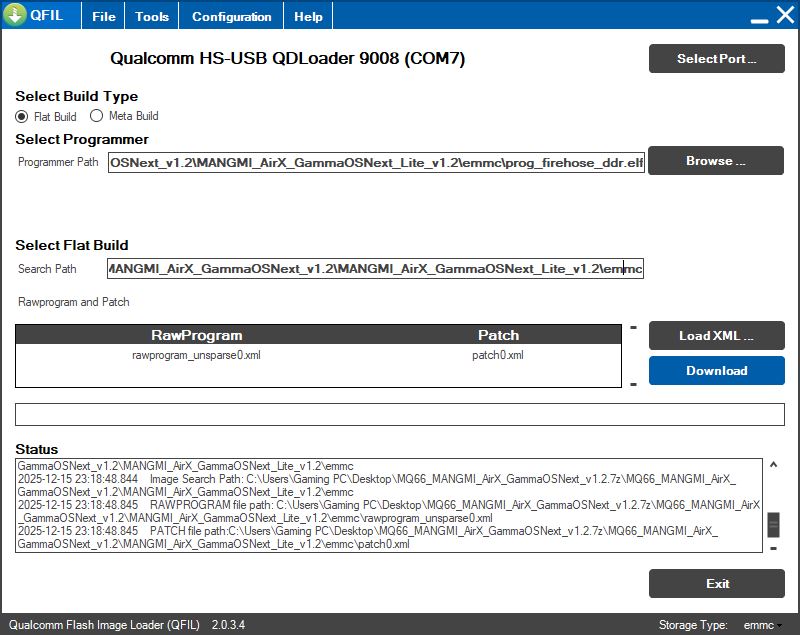Click the green QFIL download logo icon
This screenshot has height=635, width=800.
[x=16, y=16]
